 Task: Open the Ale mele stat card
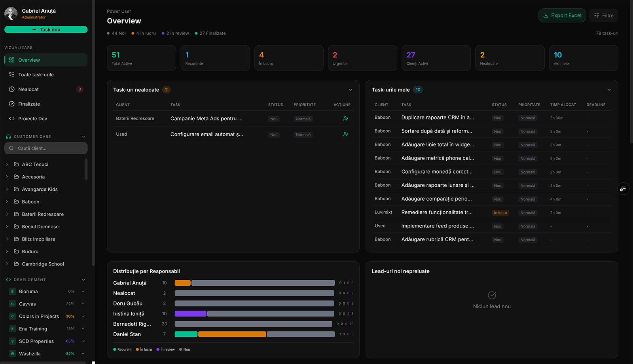point(584,58)
